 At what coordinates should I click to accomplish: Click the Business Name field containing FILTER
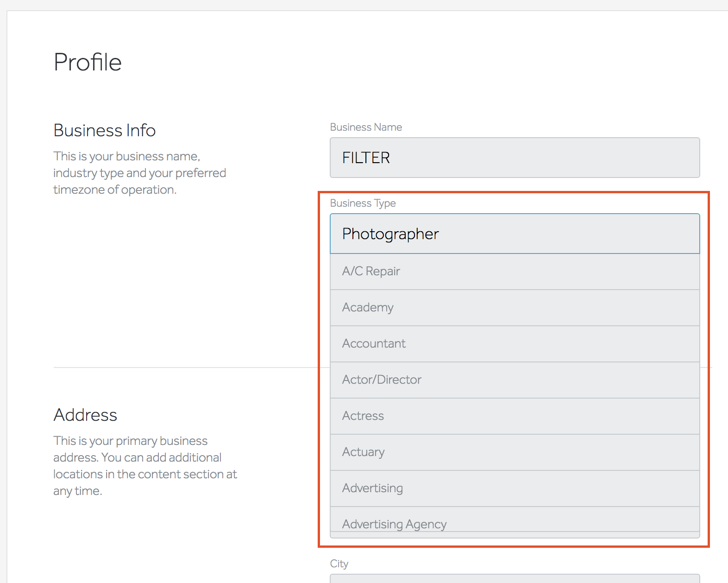click(514, 158)
